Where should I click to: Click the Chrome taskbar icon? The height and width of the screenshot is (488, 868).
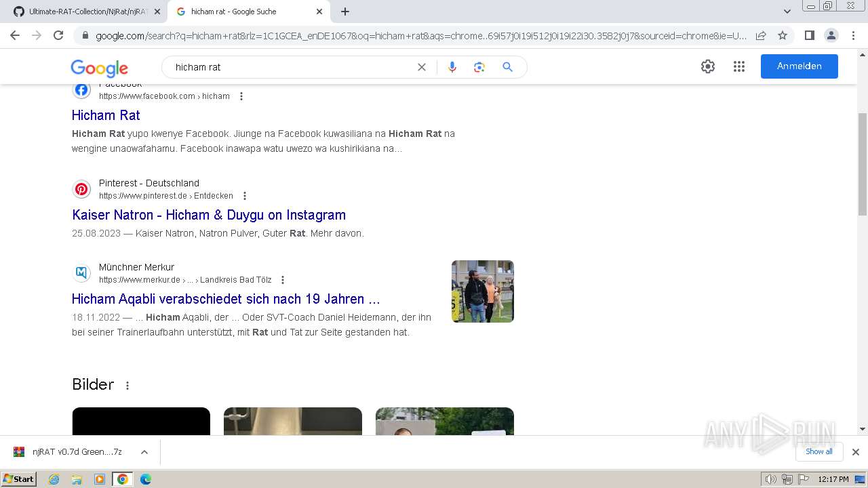coord(123,479)
